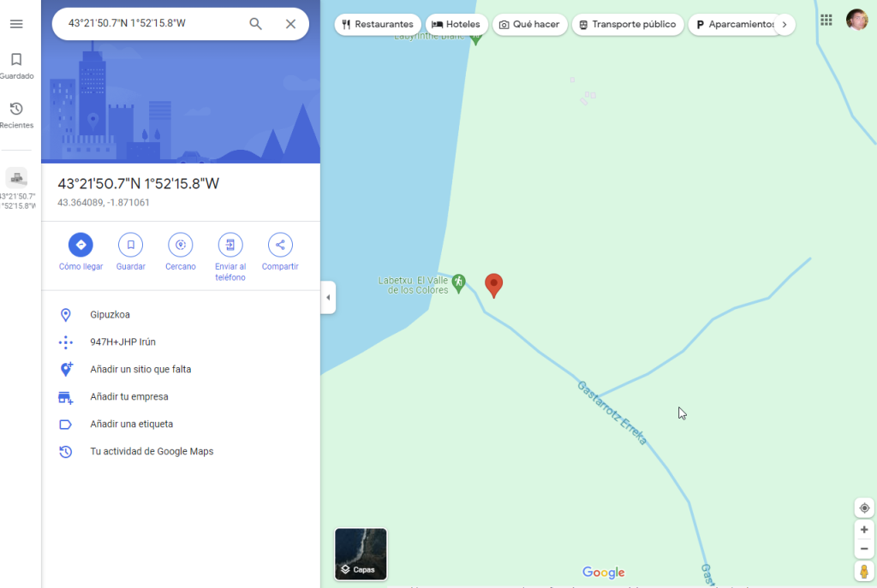Viewport: 877px width, 588px height.
Task: Open Google apps grid
Action: click(x=826, y=21)
